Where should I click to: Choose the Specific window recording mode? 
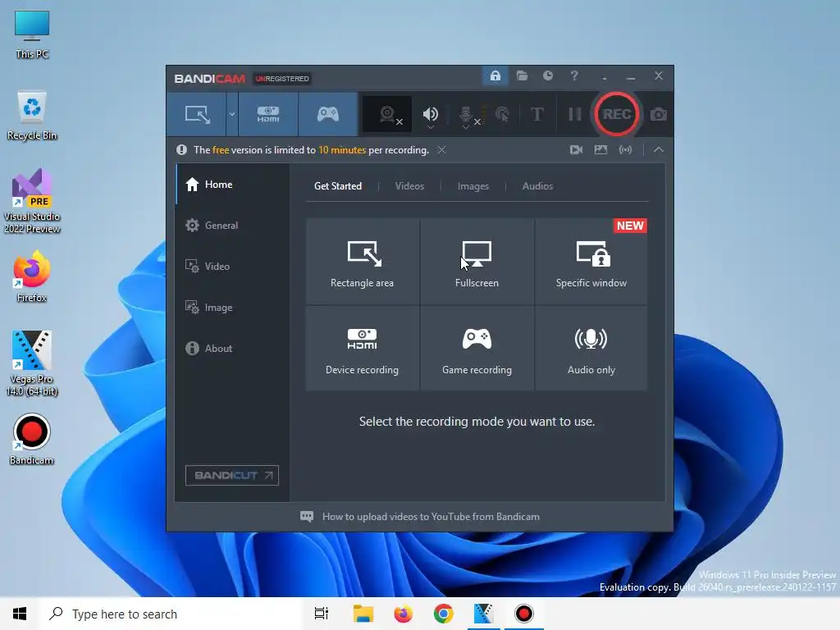[591, 262]
